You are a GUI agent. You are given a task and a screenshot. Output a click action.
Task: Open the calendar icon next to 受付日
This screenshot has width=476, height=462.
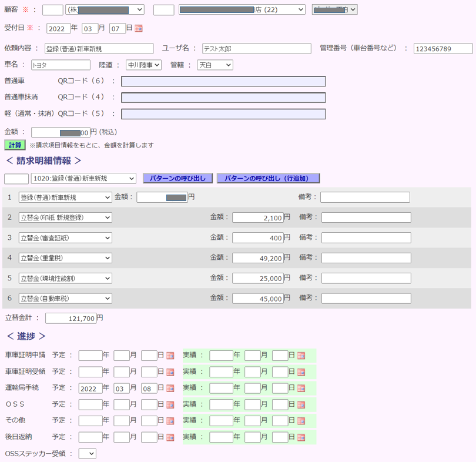pos(138,28)
